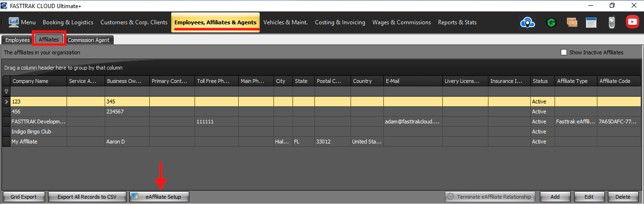Open the green hexagon G icon
644x204 pixels.
[552, 22]
